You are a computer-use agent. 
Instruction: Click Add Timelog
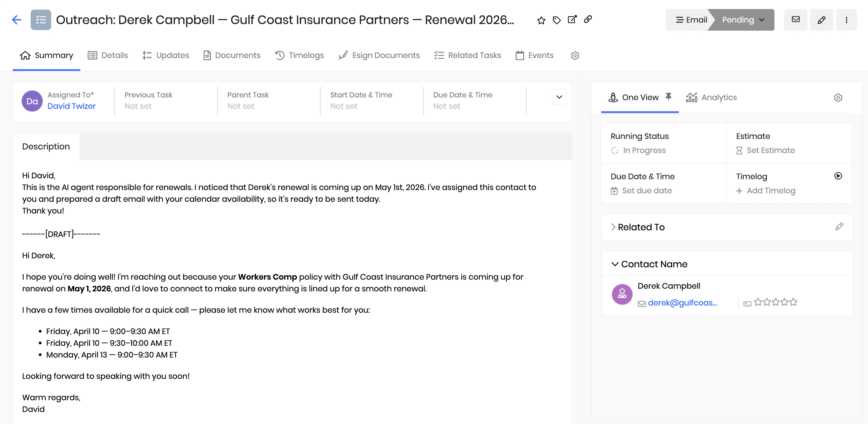[771, 191]
